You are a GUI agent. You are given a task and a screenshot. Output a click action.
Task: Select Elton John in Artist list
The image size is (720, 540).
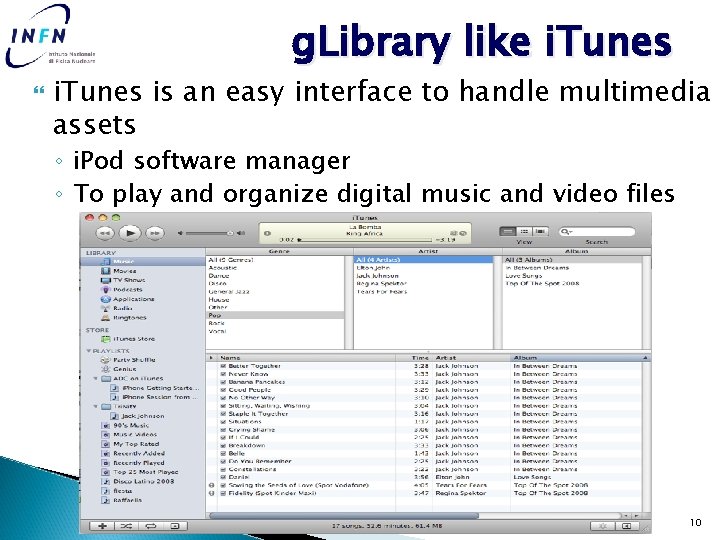pos(423,268)
